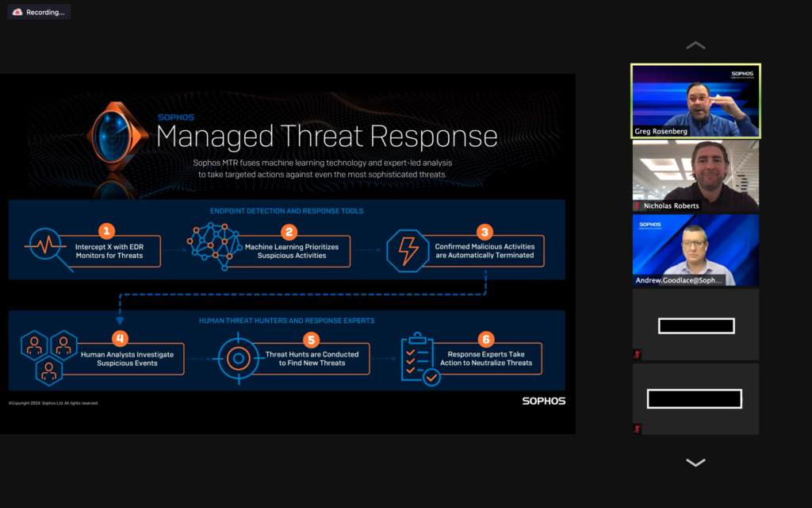Click "Threat Hunts are Conducted to Find New Threats"

(312, 359)
